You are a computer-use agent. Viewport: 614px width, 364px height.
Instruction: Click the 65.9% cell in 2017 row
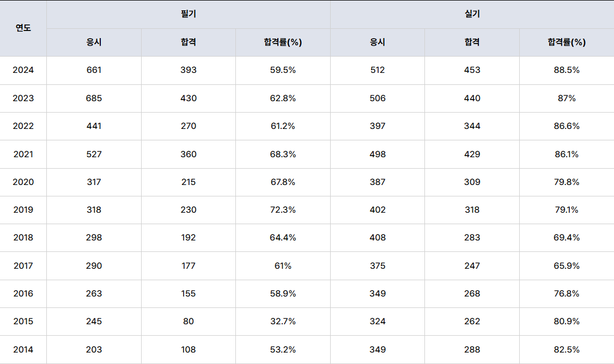point(567,266)
